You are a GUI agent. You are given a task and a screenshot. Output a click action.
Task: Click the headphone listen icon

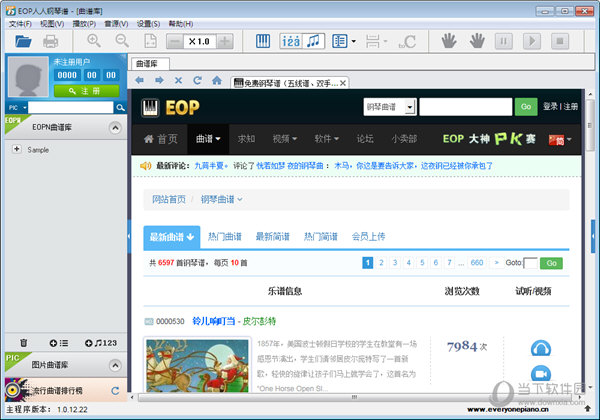541,348
